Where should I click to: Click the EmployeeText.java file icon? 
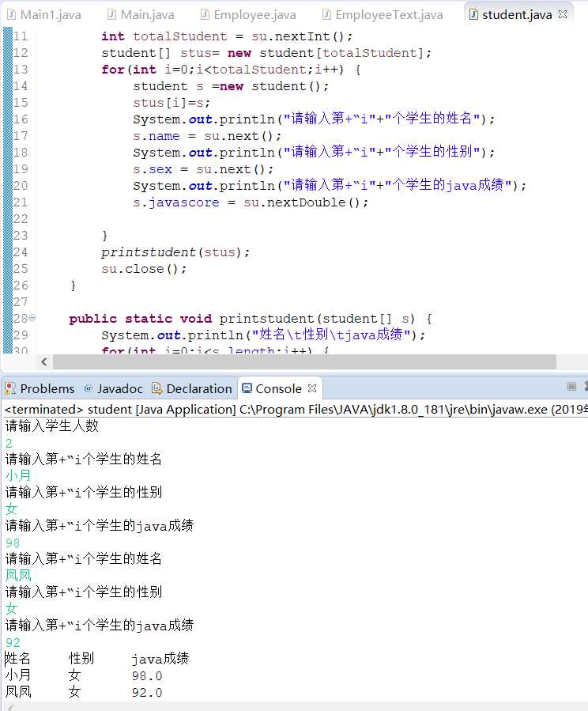(326, 14)
